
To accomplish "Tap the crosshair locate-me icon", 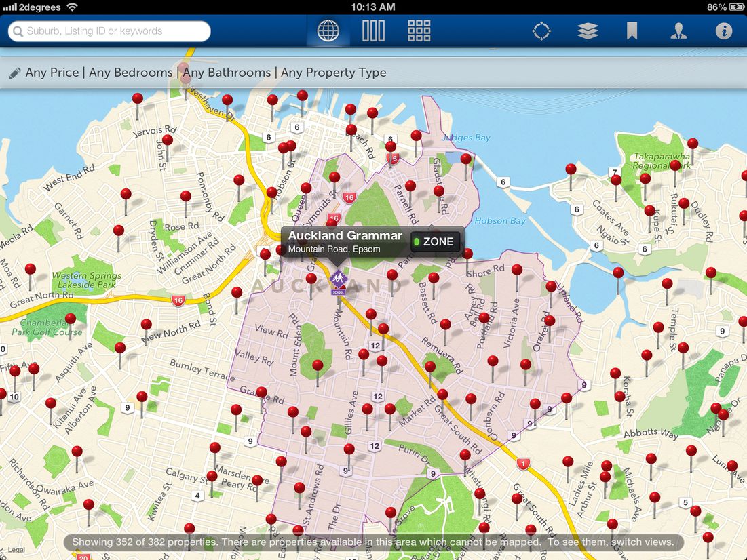I will pyautogui.click(x=541, y=31).
